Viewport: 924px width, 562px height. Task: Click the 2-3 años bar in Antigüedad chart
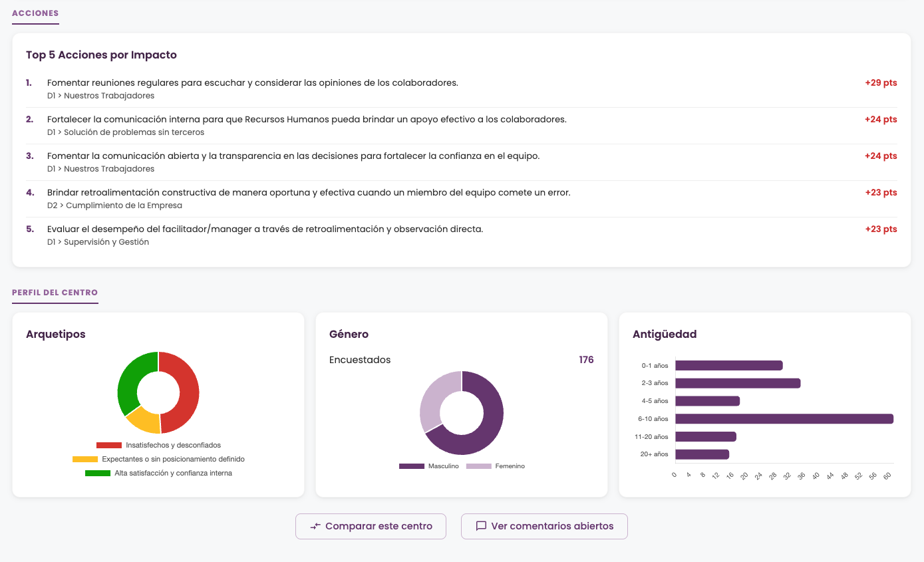pyautogui.click(x=738, y=383)
